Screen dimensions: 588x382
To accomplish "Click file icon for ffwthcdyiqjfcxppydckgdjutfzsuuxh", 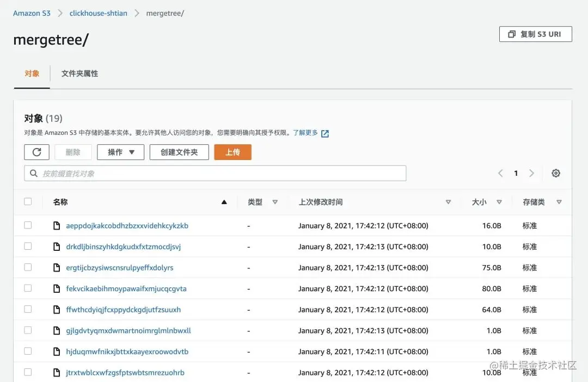I will point(57,310).
